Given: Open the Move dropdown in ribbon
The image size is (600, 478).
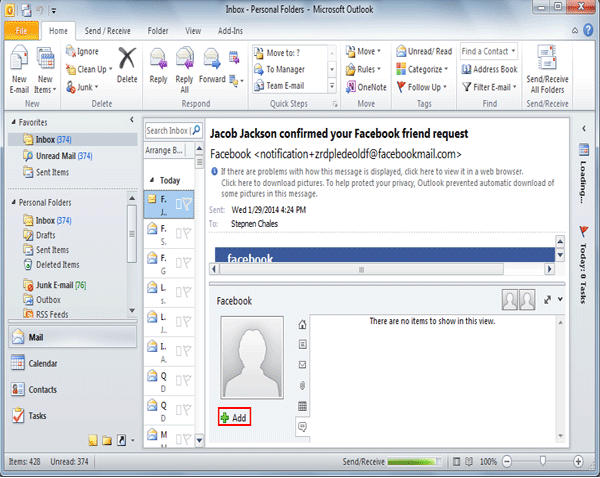Looking at the screenshot, I should coord(363,51).
